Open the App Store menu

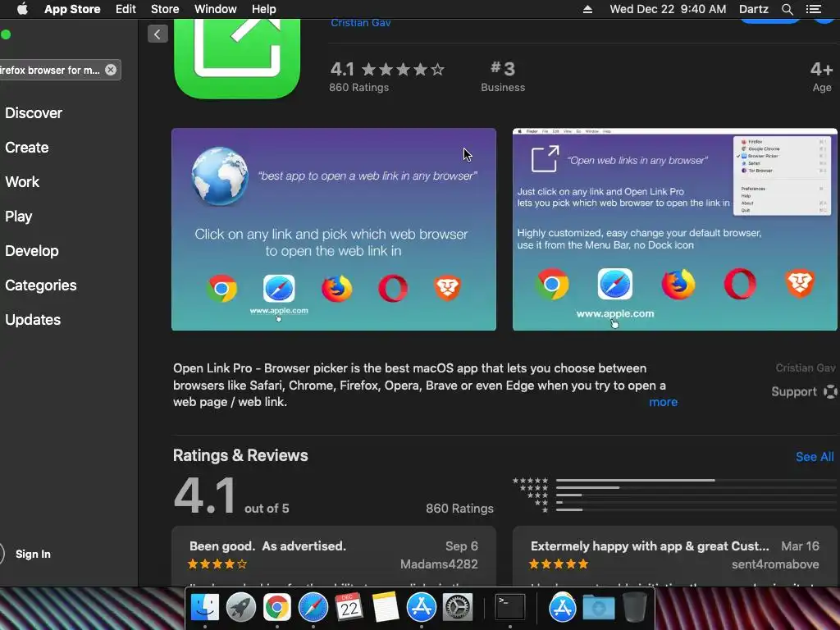coord(72,9)
